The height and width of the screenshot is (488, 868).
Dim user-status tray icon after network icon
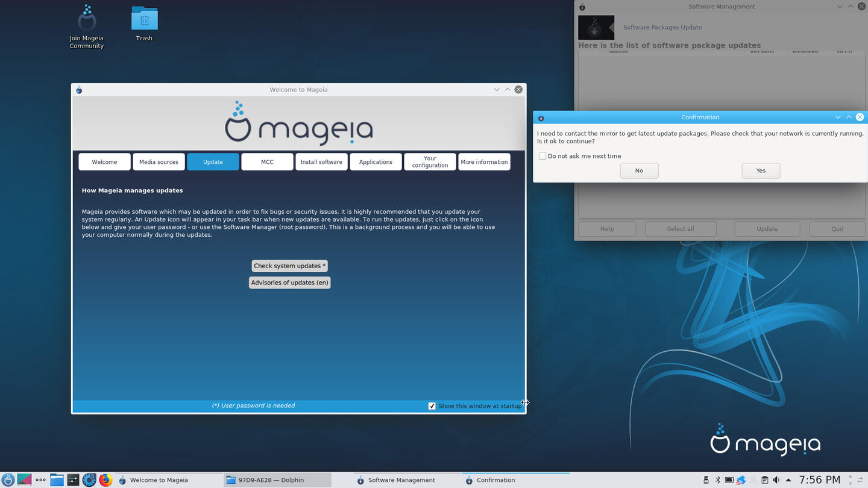coord(753,480)
